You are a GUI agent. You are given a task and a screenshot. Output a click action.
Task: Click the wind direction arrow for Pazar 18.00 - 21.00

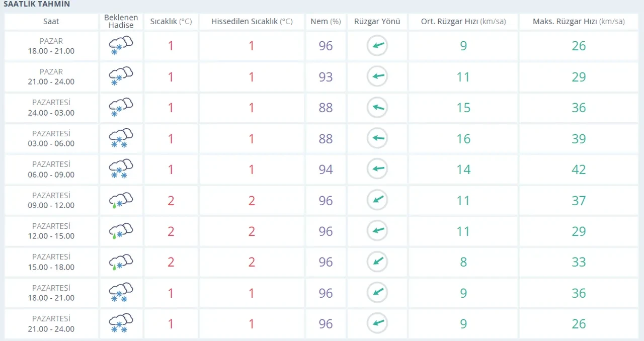tap(377, 46)
